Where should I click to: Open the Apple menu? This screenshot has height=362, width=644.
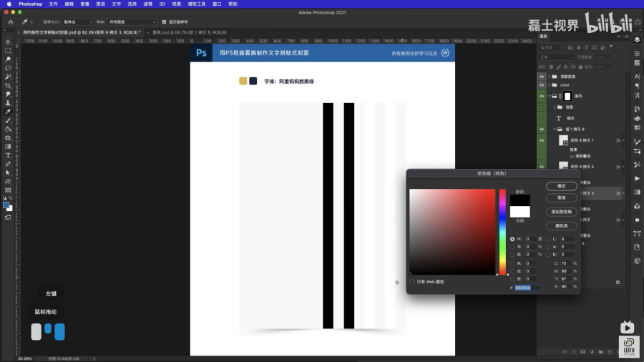point(9,4)
